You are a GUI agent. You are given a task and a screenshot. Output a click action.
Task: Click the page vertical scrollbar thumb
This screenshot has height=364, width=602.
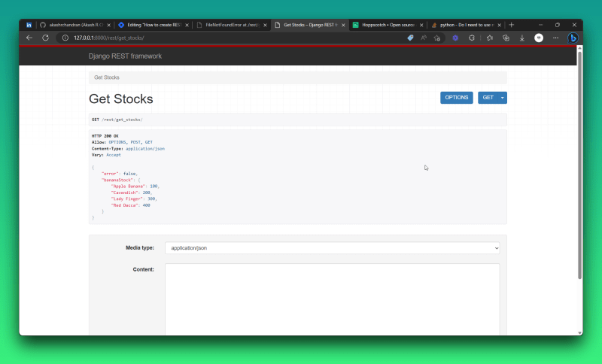579,165
